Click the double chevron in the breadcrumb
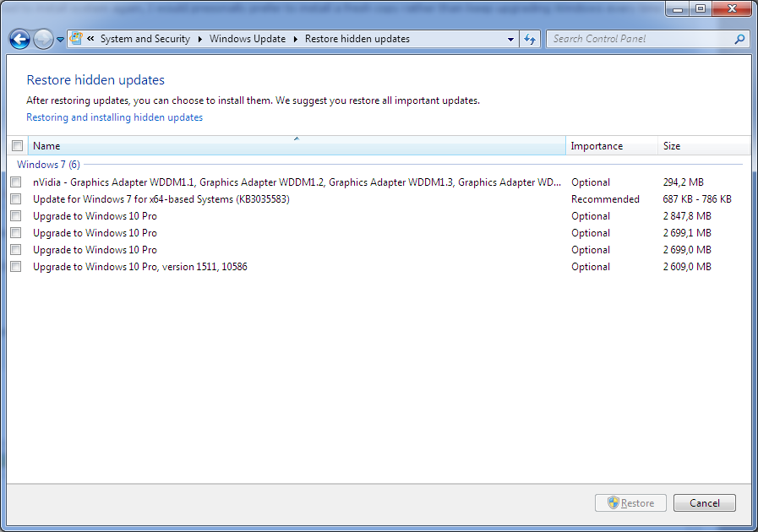Viewport: 758px width, 532px height. click(x=90, y=39)
